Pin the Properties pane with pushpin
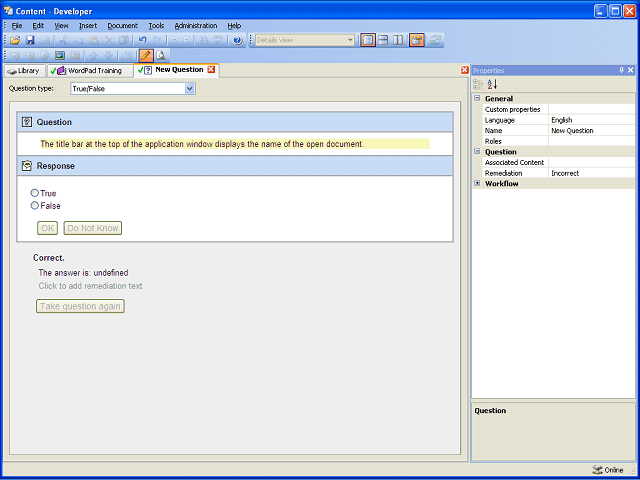This screenshot has height=480, width=640. tap(621, 70)
